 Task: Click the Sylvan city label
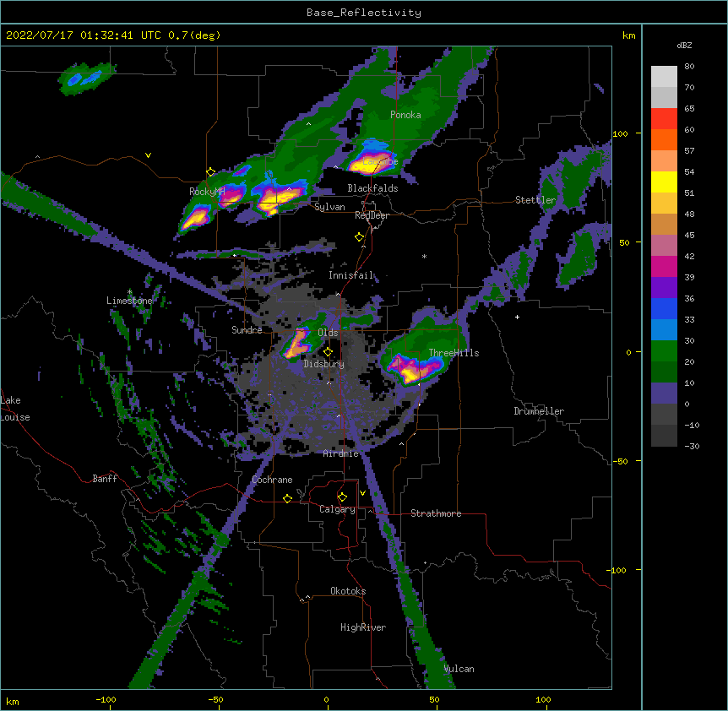[x=329, y=207]
